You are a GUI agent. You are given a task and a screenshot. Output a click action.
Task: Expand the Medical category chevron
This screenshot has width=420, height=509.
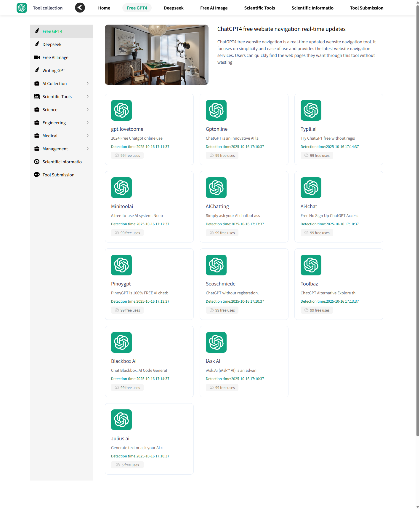pos(88,136)
